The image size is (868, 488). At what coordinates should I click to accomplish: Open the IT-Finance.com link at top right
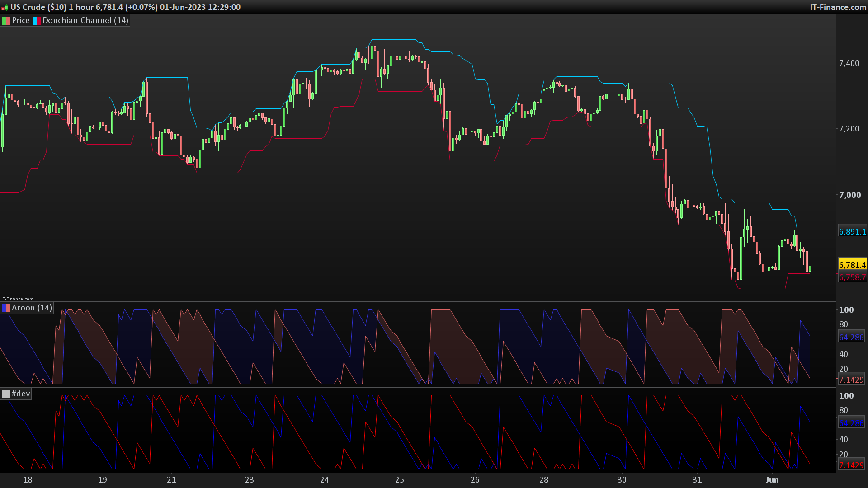[838, 7]
